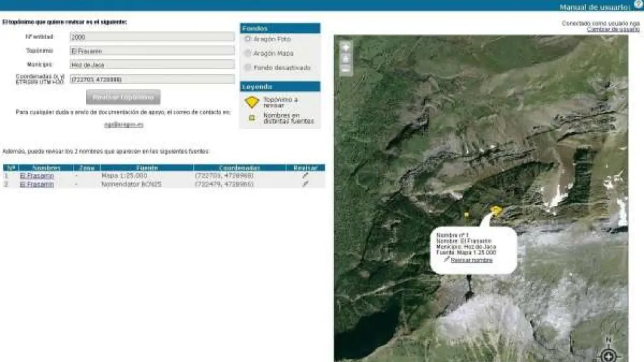This screenshot has width=644, height=362.
Task: Click Cambiar de usuario link
Action: click(613, 29)
